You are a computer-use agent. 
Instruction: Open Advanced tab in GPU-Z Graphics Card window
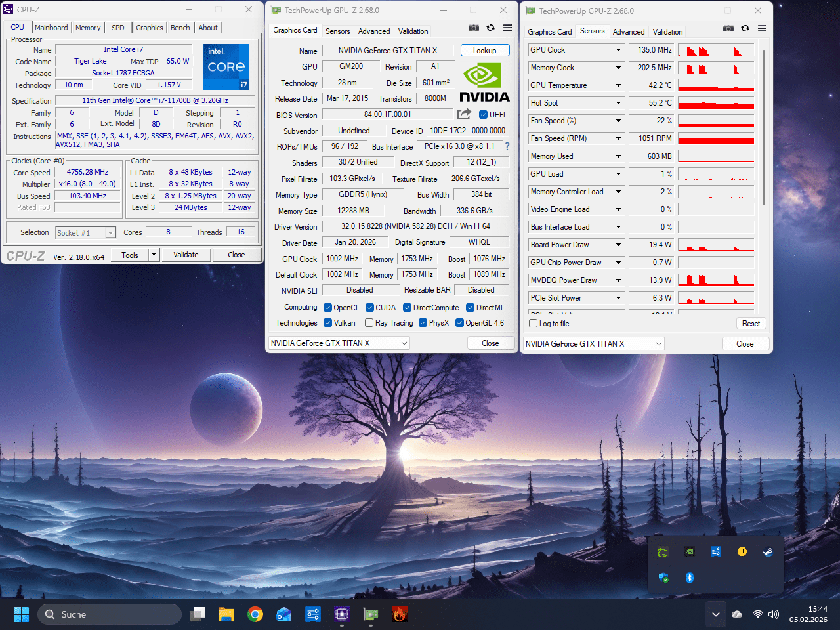pos(374,31)
